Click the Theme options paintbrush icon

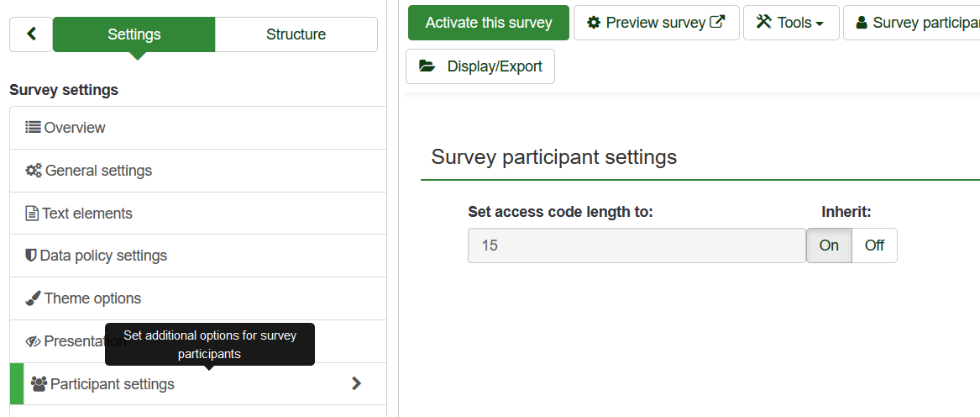(33, 298)
